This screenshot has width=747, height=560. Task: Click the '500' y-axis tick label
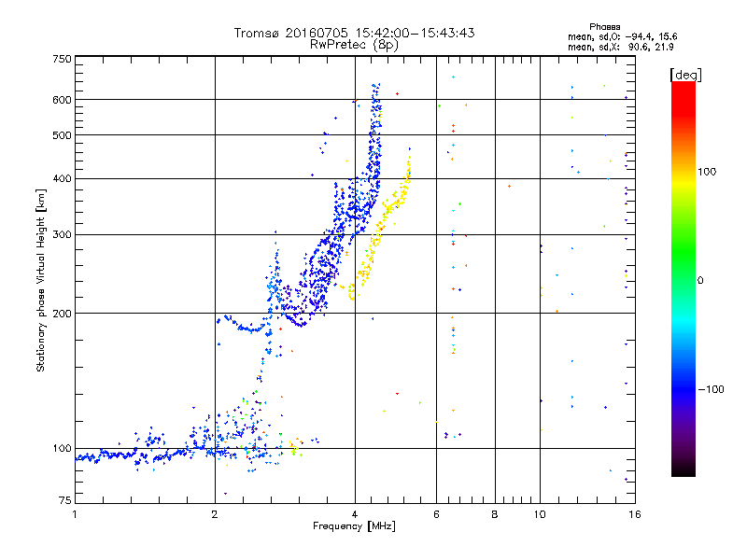point(63,135)
